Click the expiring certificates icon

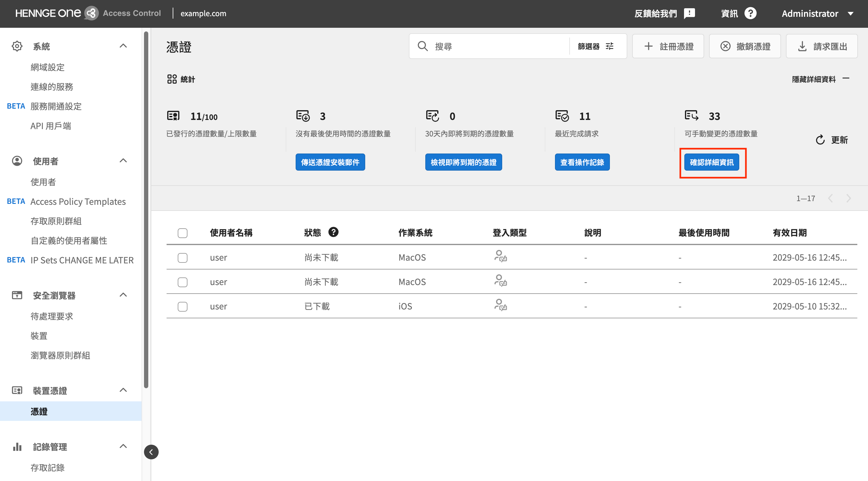tap(432, 116)
